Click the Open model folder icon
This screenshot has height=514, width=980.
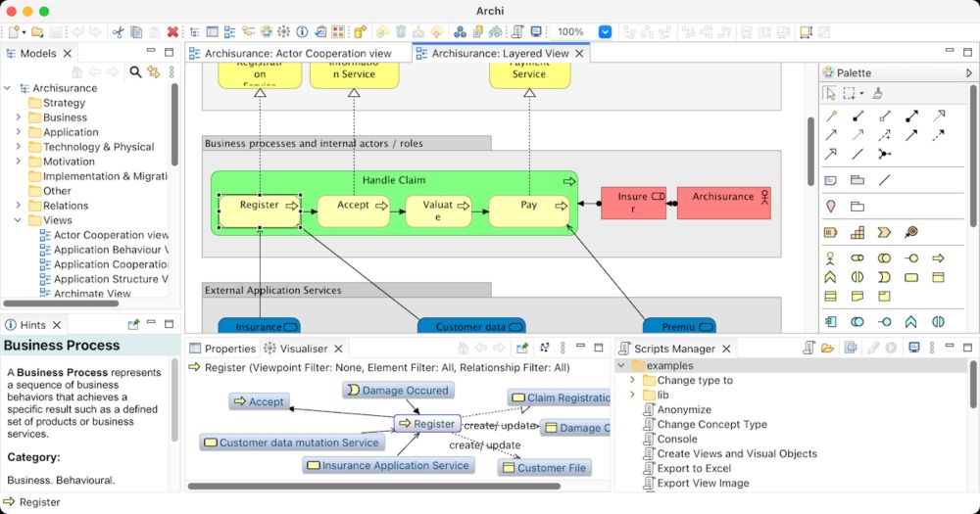click(x=37, y=32)
